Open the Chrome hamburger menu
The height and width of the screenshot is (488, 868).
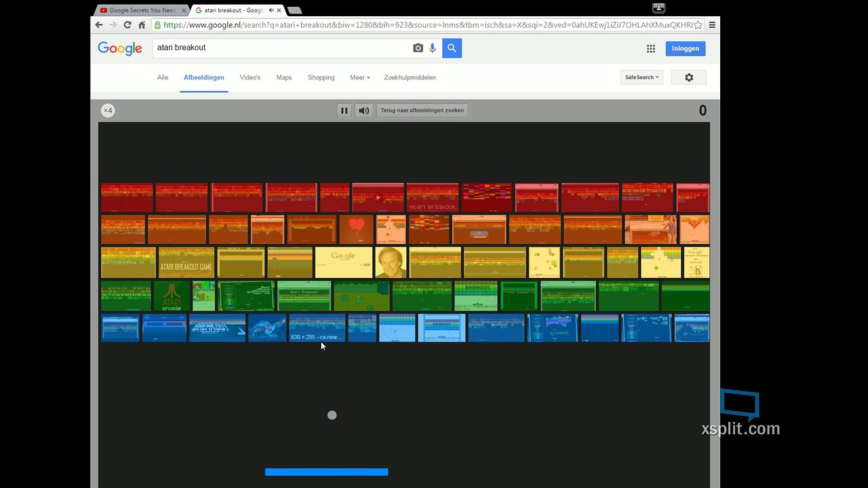(712, 25)
